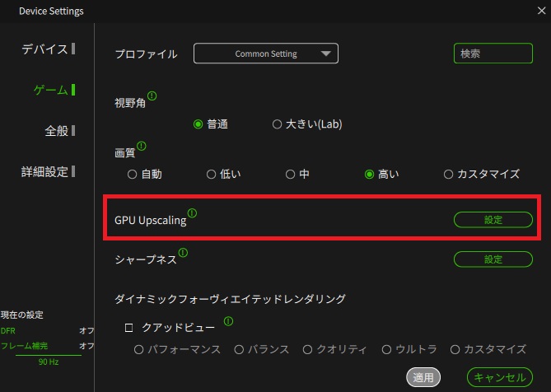The height and width of the screenshot is (392, 551).
Task: Open GPU Upscaling 設定 button
Action: click(493, 220)
